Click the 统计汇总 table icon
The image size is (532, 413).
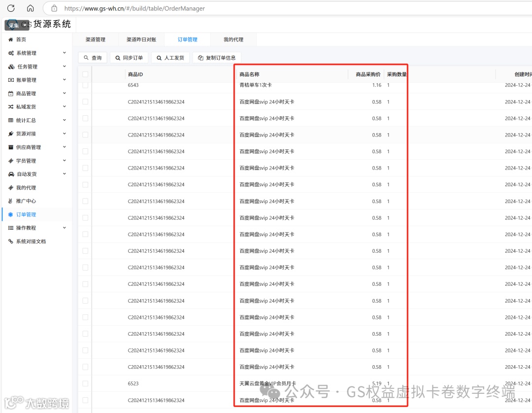10,120
